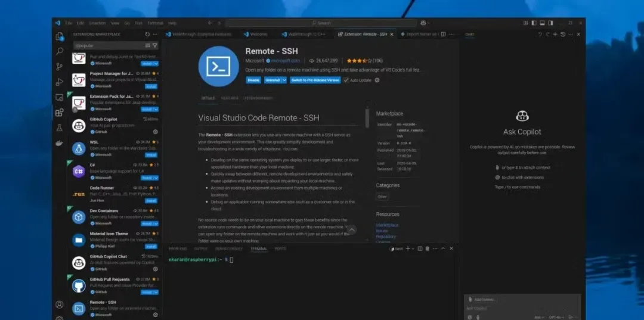Open the Uninstall dropdown arrow
644x320 pixels.
click(284, 80)
